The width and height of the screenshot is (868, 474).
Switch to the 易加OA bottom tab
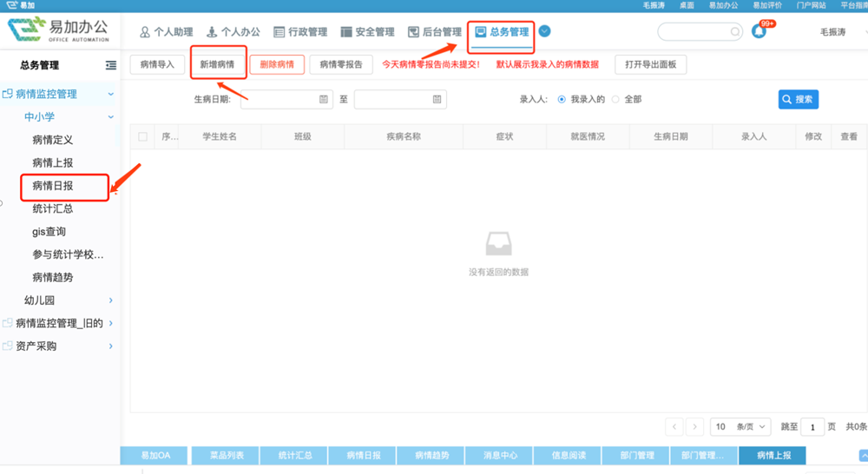coord(154,455)
